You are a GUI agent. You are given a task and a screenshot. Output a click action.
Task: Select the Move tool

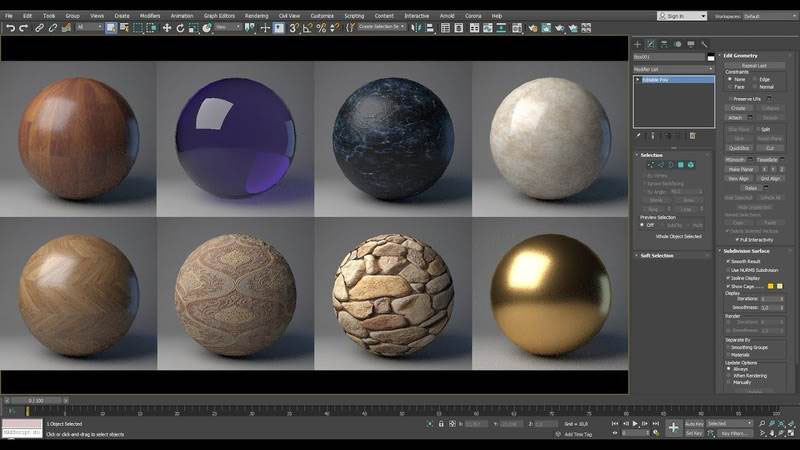167,29
